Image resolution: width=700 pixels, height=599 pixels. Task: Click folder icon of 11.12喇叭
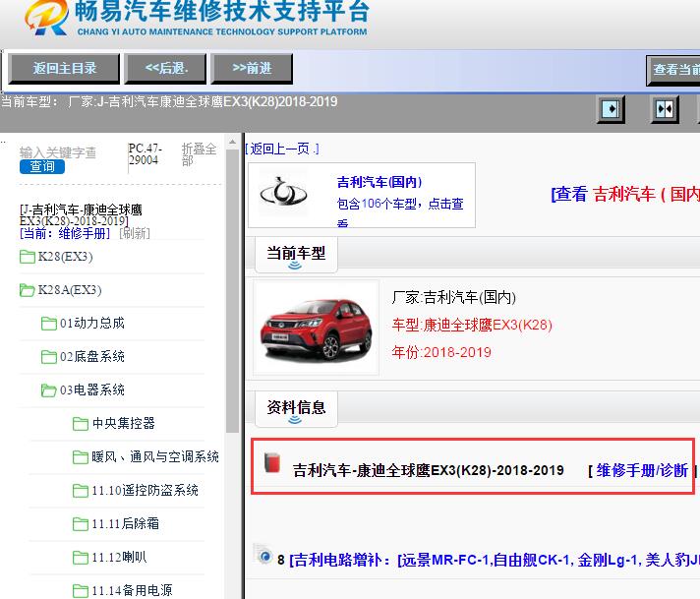[x=81, y=558]
